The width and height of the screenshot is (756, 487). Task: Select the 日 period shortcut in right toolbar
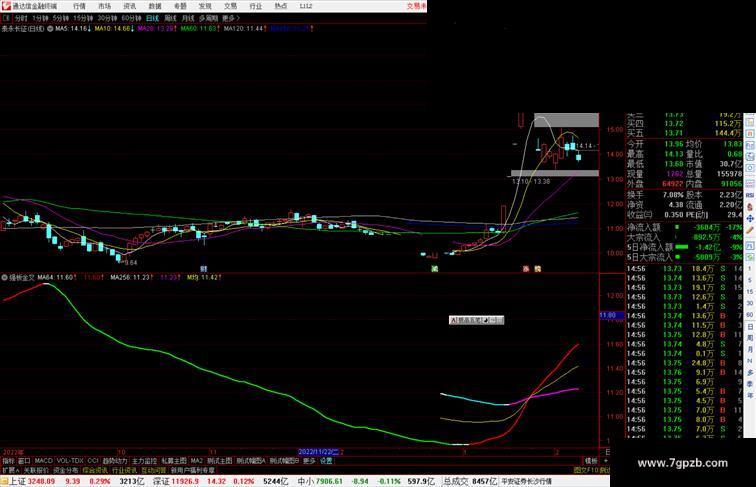750,327
